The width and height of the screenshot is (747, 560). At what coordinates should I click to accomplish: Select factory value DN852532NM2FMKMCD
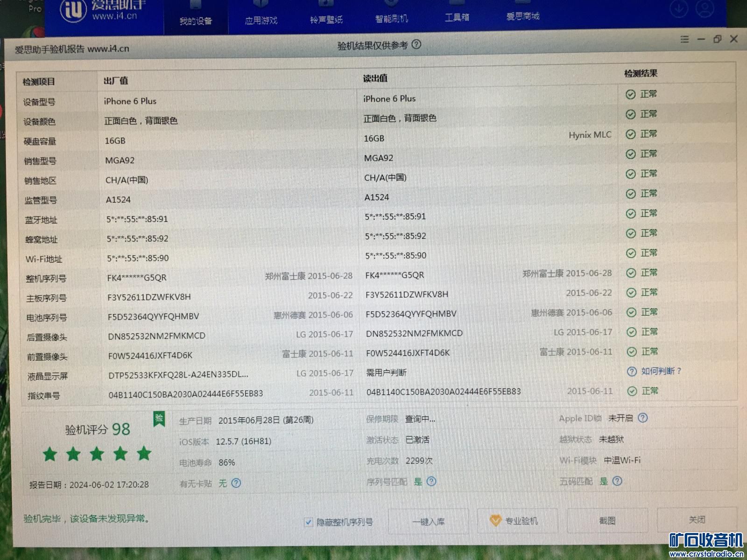point(156,336)
